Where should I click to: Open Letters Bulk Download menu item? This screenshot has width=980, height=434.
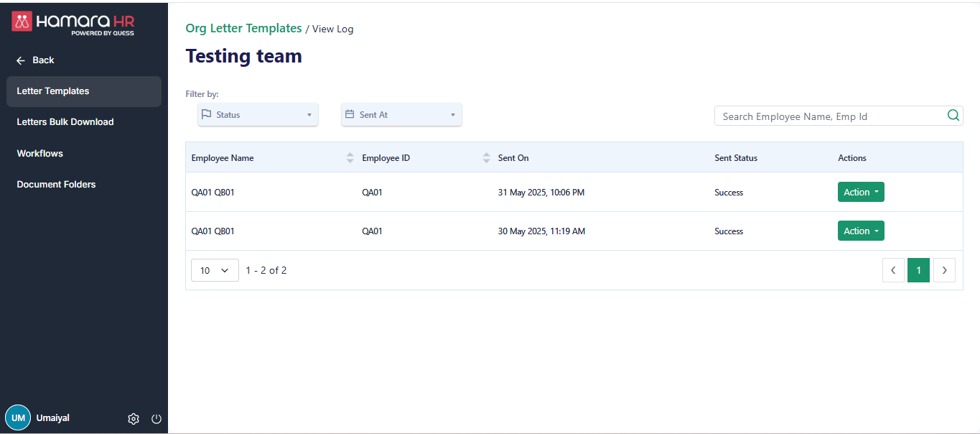(x=65, y=122)
